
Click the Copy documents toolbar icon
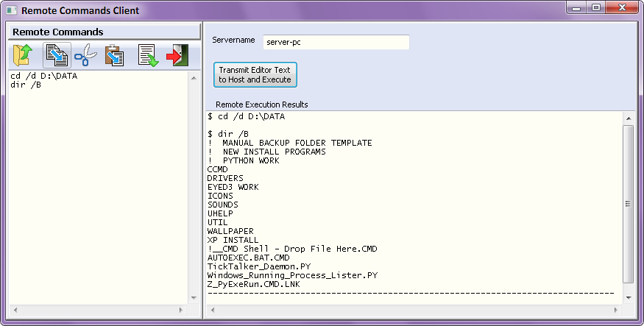tap(56, 55)
